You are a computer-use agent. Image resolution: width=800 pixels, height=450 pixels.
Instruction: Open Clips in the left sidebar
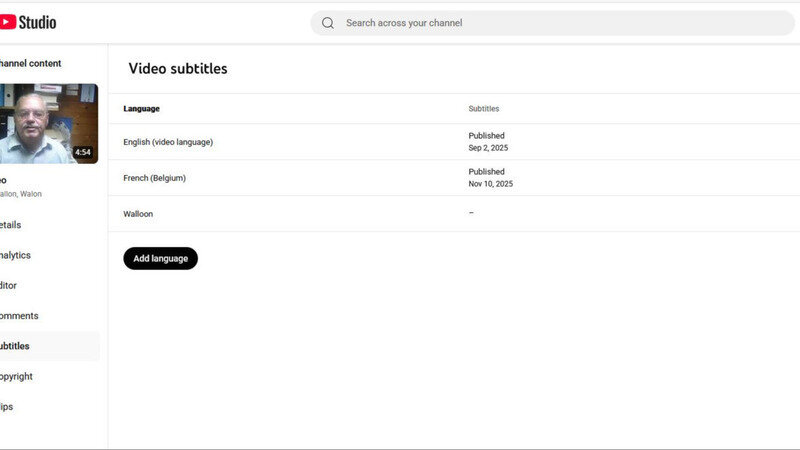tap(7, 407)
